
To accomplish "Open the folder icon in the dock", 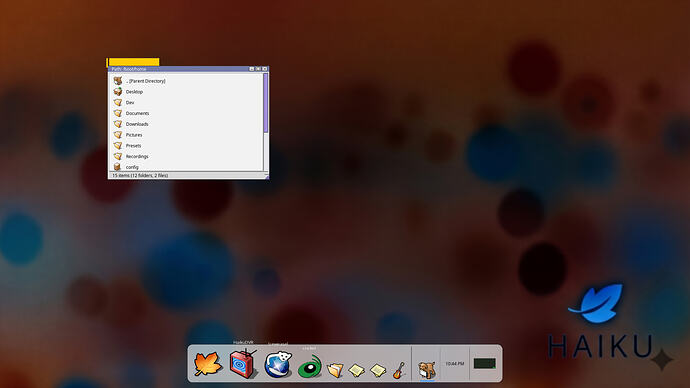I will coord(335,370).
